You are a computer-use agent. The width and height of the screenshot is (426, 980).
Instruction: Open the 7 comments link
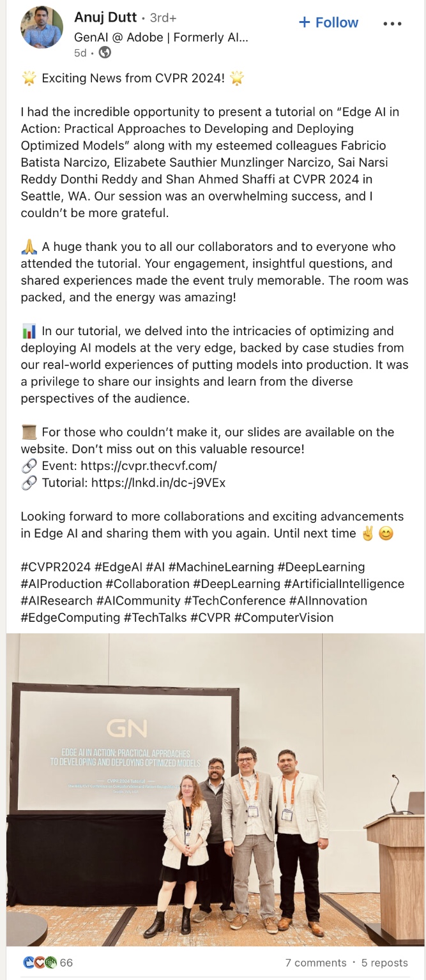click(x=316, y=963)
